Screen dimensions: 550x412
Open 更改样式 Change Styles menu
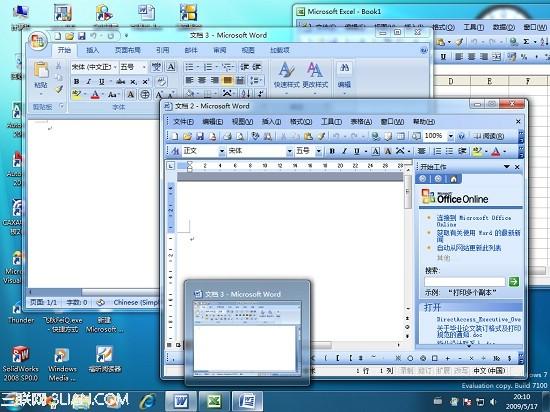315,78
